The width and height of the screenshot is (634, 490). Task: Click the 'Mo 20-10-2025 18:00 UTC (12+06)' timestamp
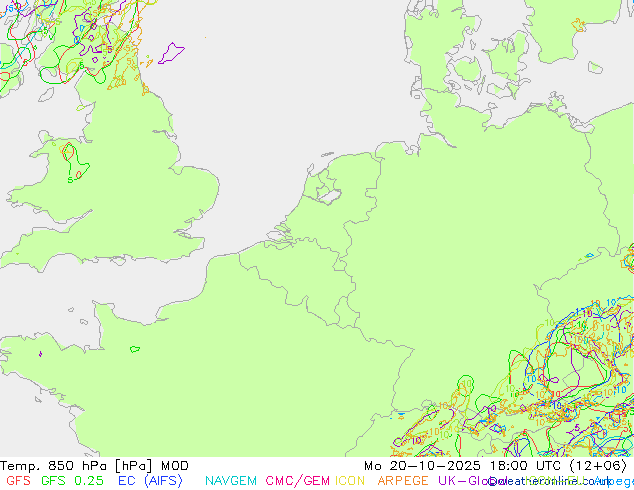click(495, 466)
